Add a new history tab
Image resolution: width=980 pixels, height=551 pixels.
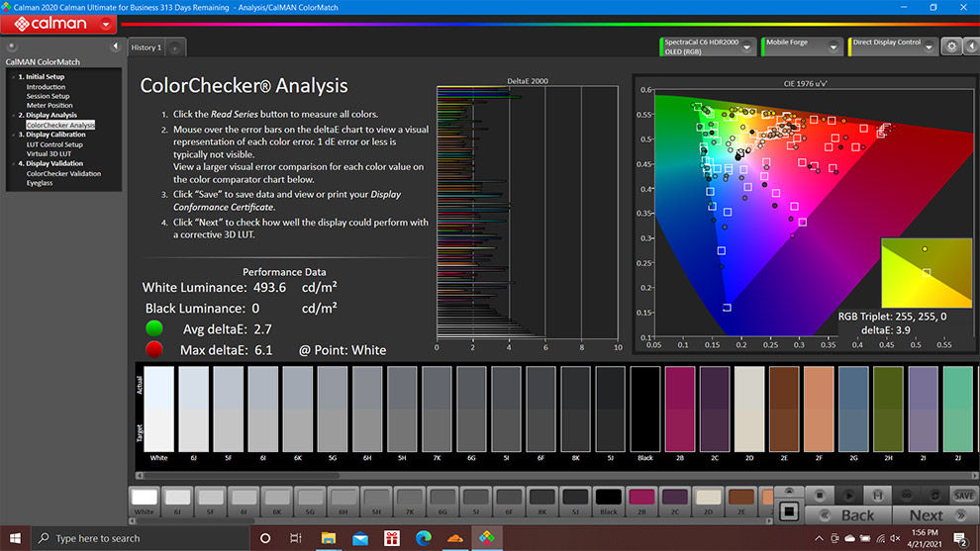point(175,47)
